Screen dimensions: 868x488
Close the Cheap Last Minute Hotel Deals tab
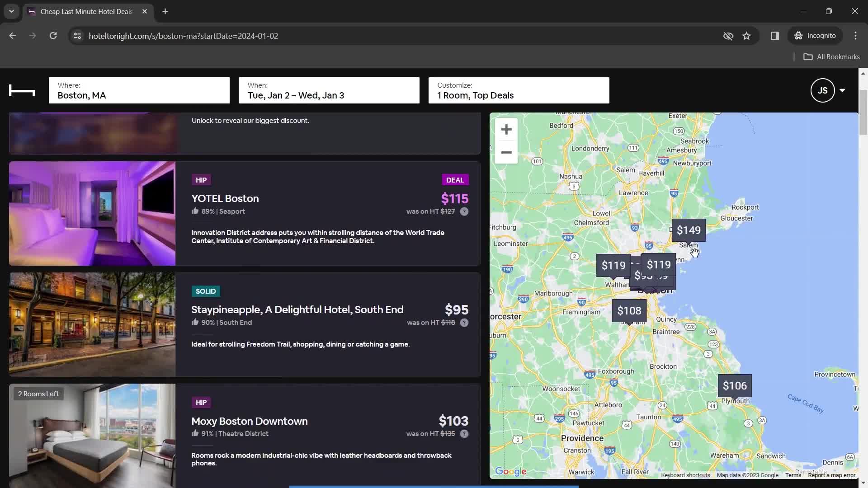(x=145, y=11)
